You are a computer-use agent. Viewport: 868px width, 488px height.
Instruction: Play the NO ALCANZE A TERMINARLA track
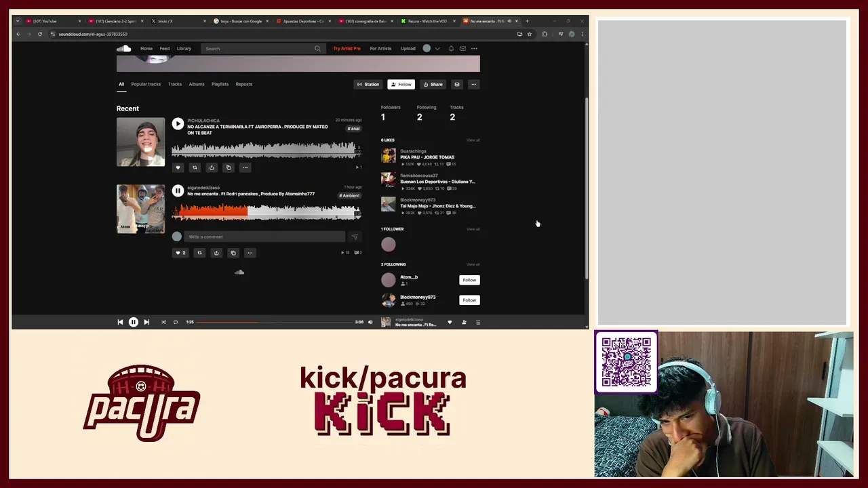(178, 123)
